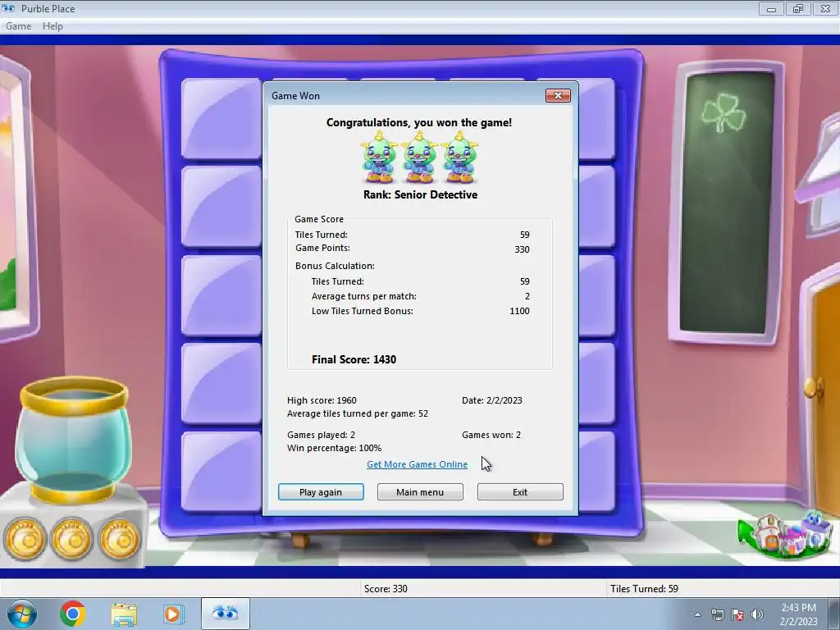Click the 'Final Score: 1430' text
The width and height of the screenshot is (840, 630).
tap(354, 359)
